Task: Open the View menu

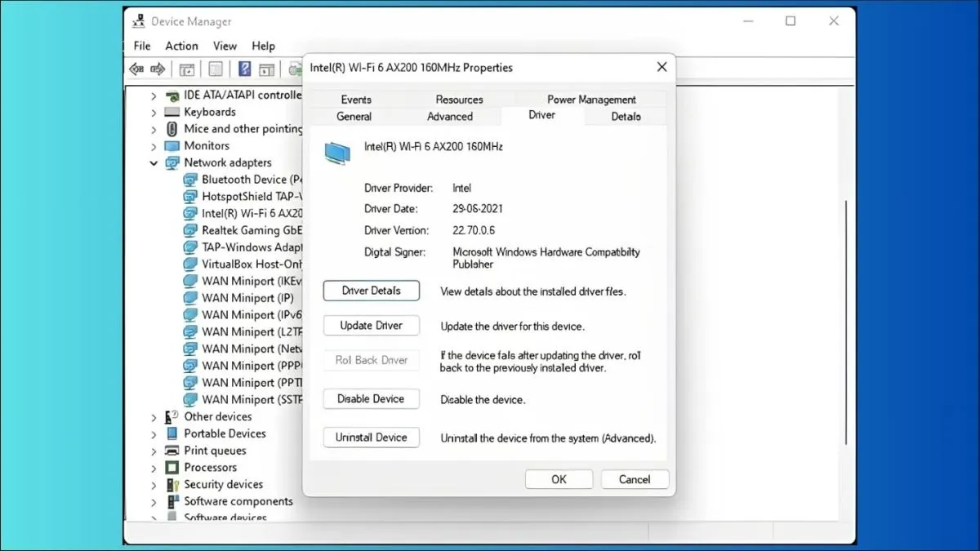Action: [225, 46]
